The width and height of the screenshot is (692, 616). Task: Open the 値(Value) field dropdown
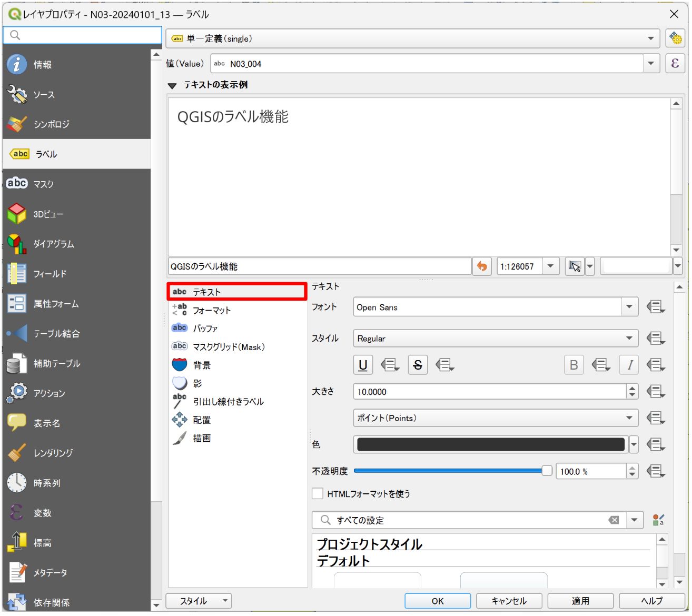(651, 64)
